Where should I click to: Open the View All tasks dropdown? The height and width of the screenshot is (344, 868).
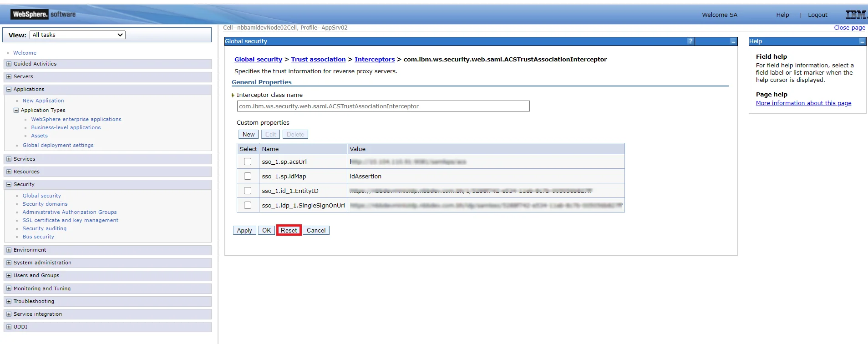tap(77, 35)
